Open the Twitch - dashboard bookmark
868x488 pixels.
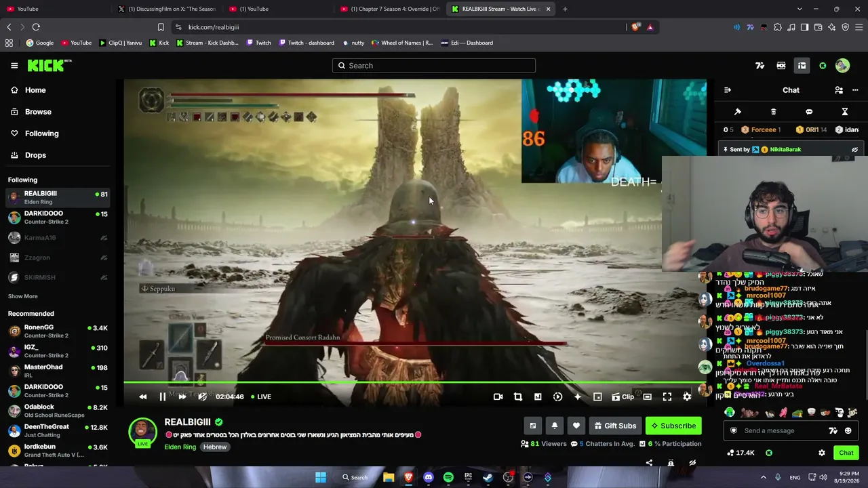coord(307,43)
